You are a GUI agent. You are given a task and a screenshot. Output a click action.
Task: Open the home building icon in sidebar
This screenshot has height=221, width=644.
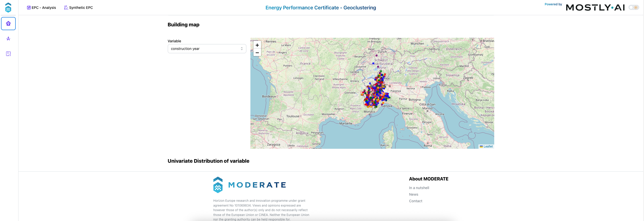tap(8, 24)
